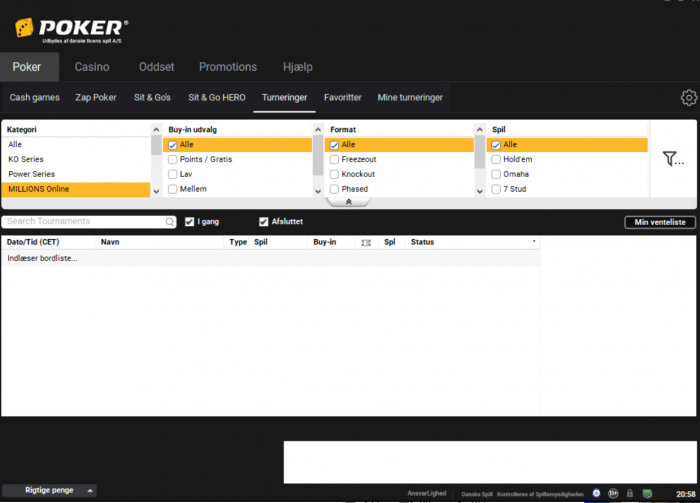Click the Ansvarlighed link
This screenshot has height=503, width=700.
click(x=427, y=493)
